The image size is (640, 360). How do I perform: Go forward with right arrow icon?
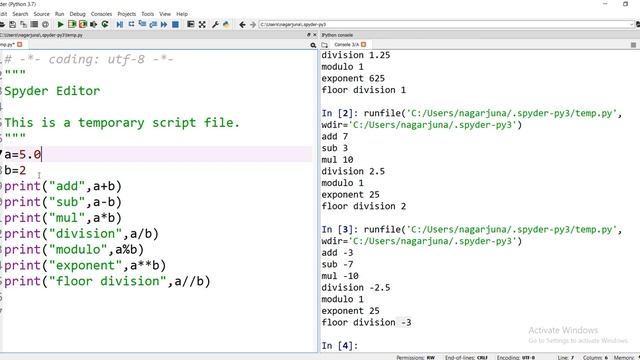(x=253, y=24)
